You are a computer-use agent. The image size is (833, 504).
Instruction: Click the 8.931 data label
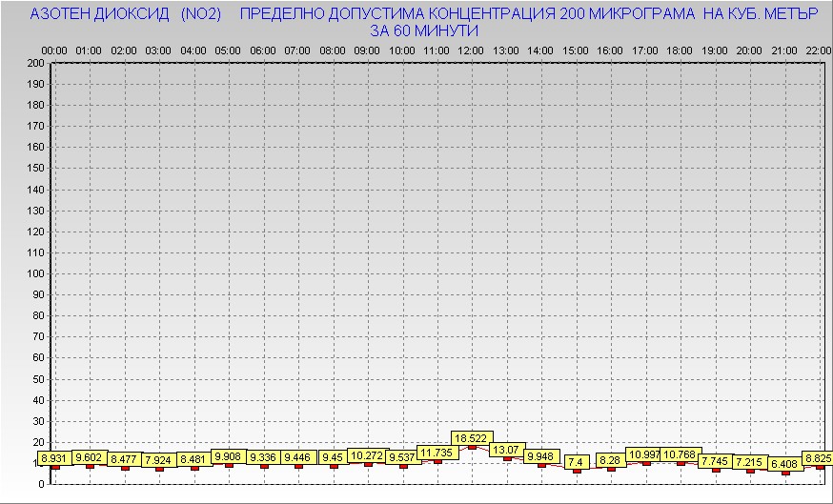coord(54,458)
